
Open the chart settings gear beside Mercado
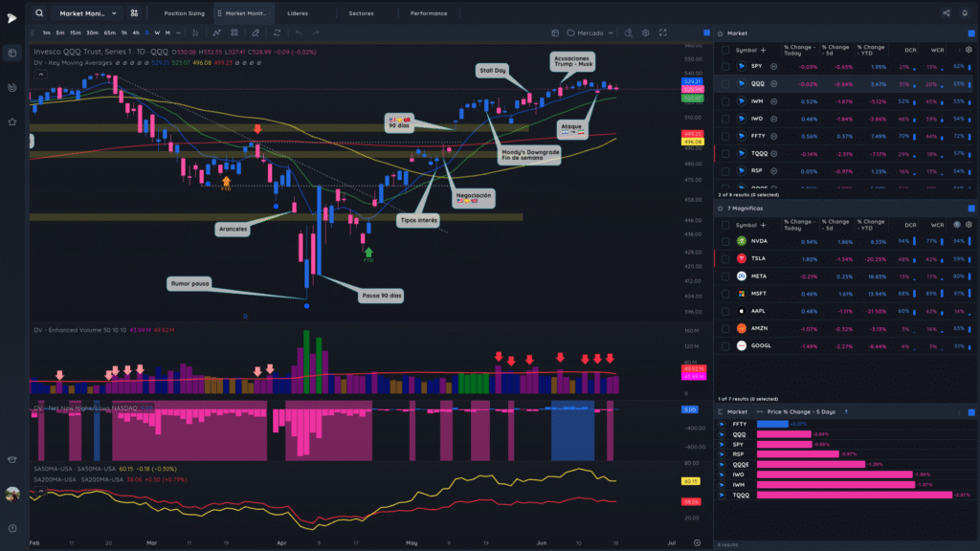tap(646, 33)
